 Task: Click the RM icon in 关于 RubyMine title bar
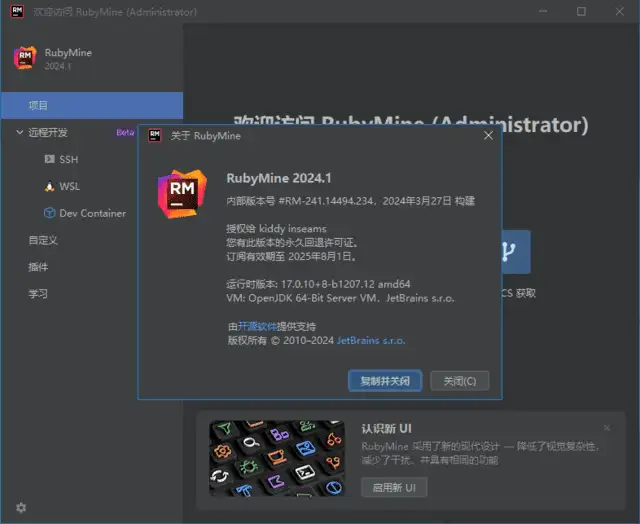155,135
